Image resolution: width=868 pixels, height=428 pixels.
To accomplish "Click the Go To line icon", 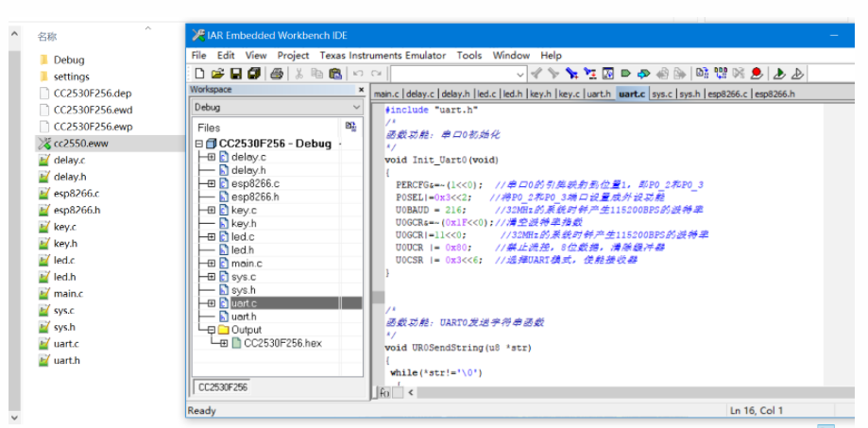I will 608,73.
